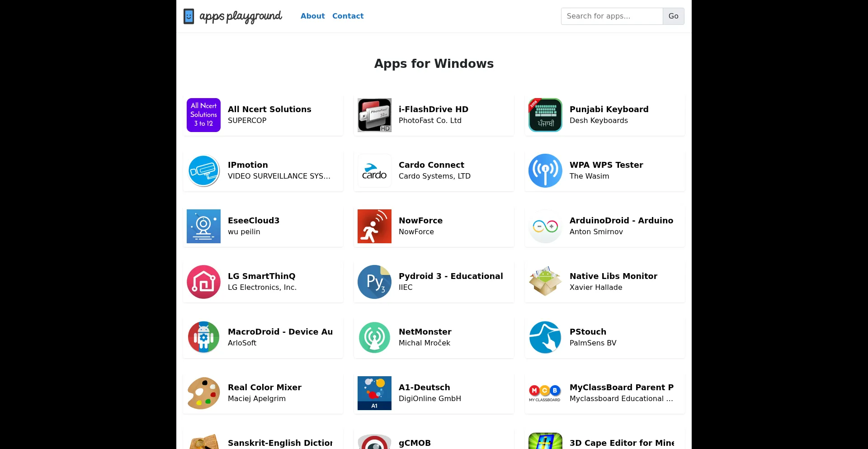Click the LG Electronics, Inc. text
This screenshot has height=449, width=868.
(x=262, y=288)
